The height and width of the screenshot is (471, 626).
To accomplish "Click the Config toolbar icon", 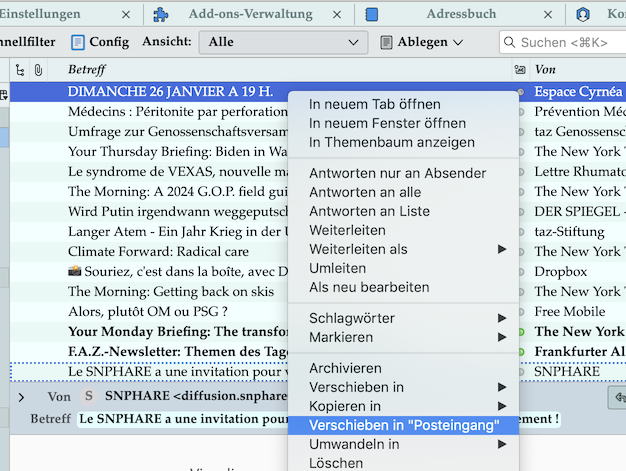I will tap(77, 42).
